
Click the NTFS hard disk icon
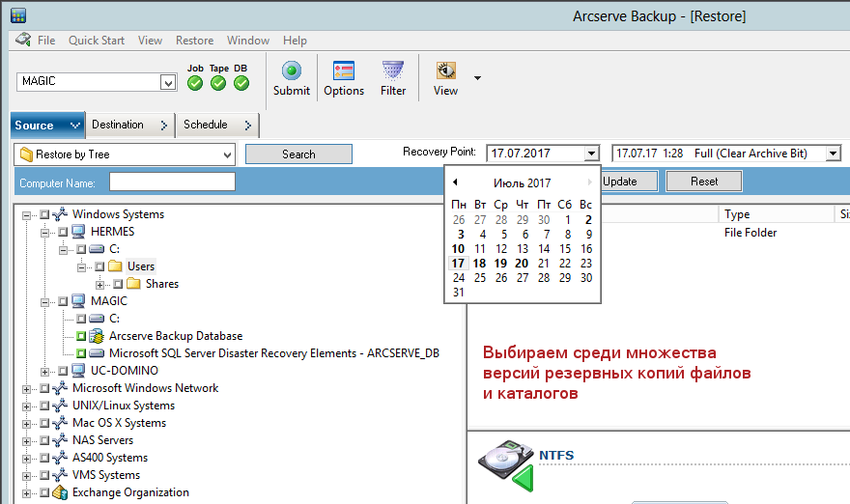click(506, 465)
